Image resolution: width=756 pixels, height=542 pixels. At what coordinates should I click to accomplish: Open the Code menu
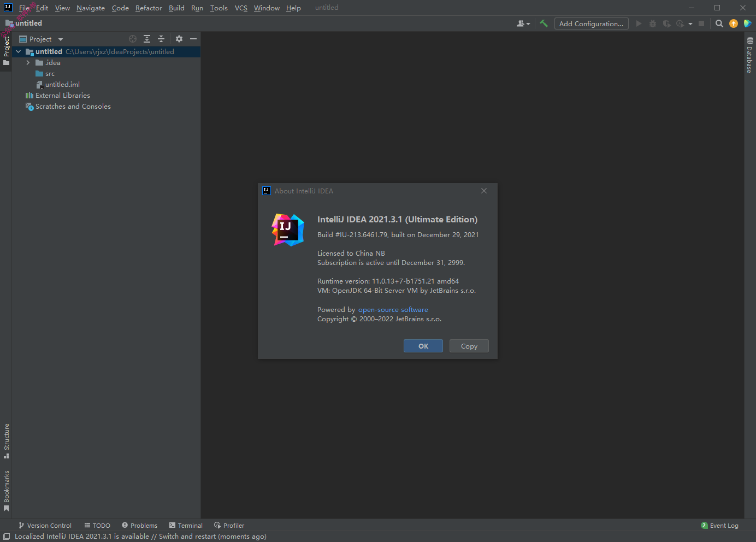120,8
